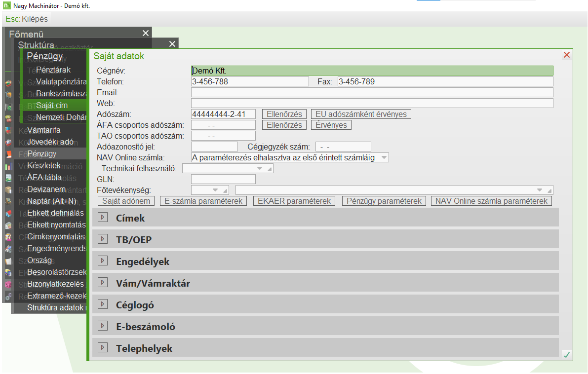
Task: Expand the TB/OEP section
Action: pos(102,239)
